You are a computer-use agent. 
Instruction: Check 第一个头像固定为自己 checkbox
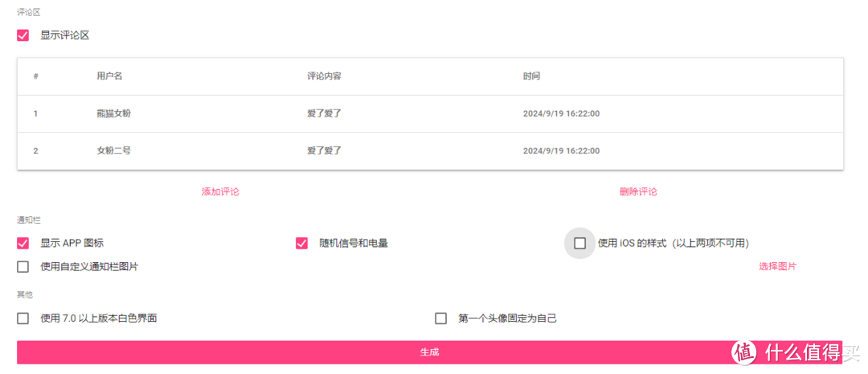440,319
